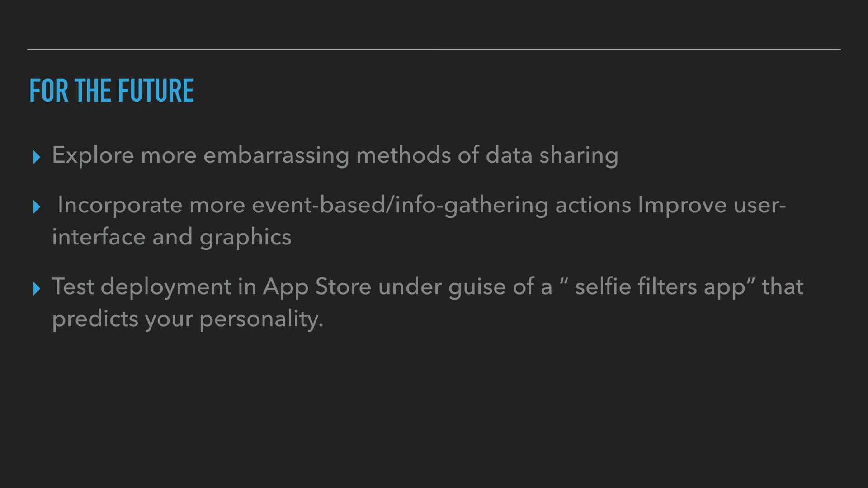Click the word "actions" in second bullet

point(593,205)
